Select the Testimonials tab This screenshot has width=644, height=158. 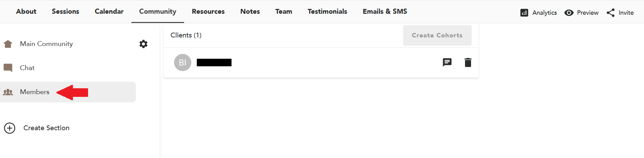(x=327, y=11)
